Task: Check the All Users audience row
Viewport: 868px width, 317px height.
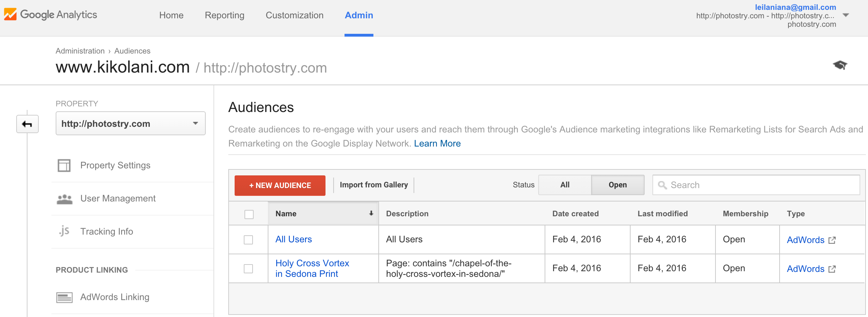Action: [248, 239]
